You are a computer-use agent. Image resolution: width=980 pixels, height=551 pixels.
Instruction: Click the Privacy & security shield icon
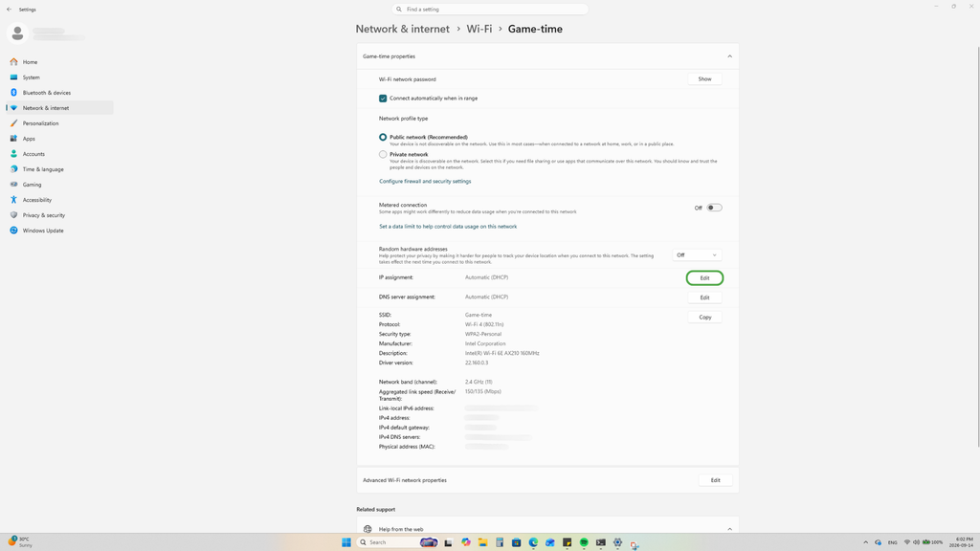pyautogui.click(x=13, y=215)
